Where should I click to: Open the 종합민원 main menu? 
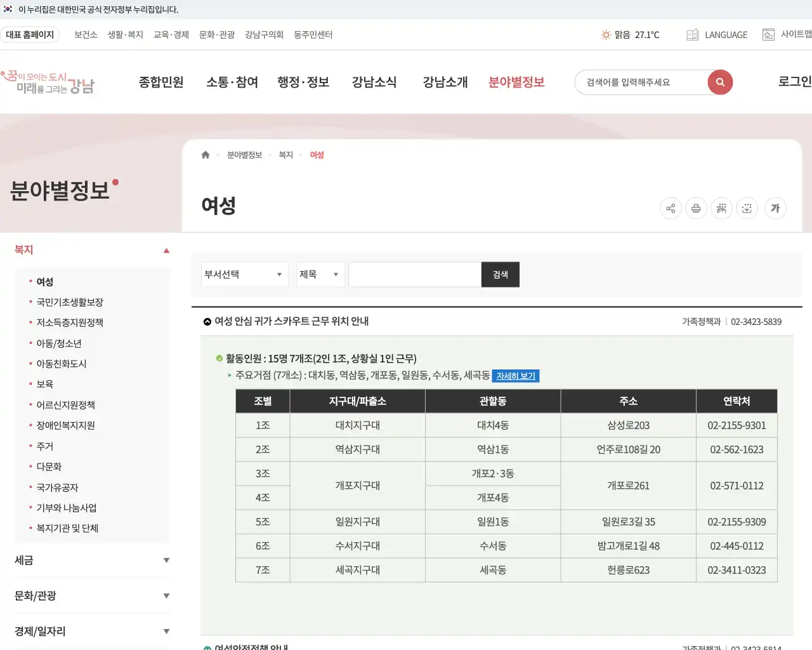pyautogui.click(x=161, y=82)
